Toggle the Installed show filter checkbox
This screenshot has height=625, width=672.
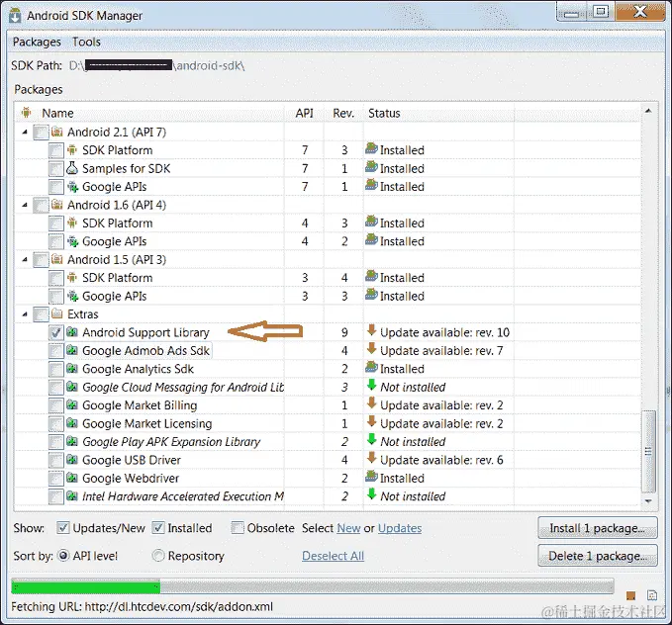coord(158,528)
